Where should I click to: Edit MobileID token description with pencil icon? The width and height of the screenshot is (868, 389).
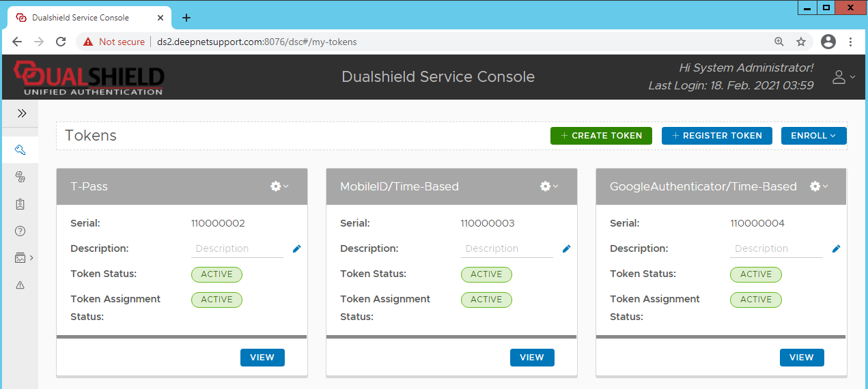(x=566, y=249)
